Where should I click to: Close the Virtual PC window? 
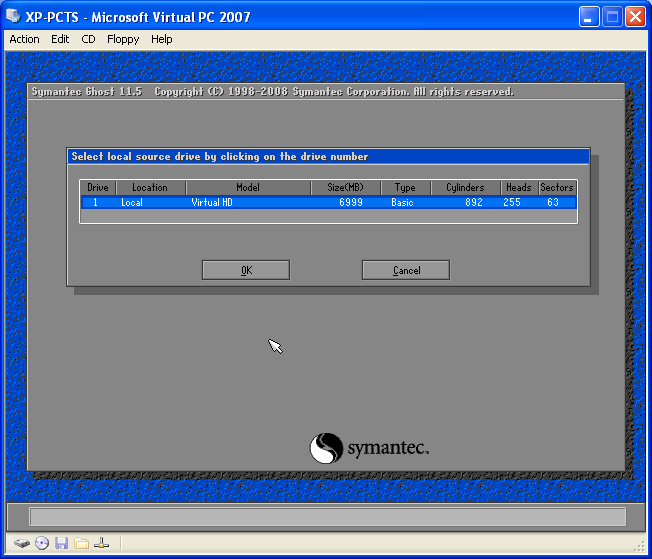pyautogui.click(x=635, y=17)
